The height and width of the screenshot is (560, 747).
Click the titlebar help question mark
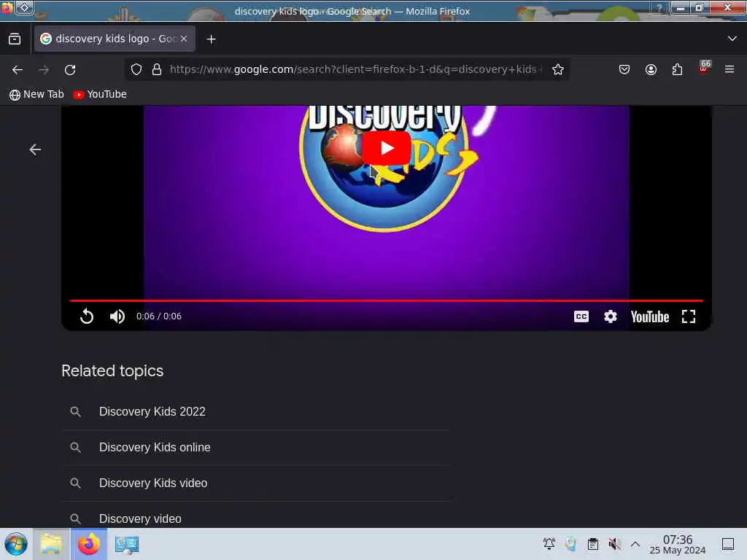click(659, 7)
